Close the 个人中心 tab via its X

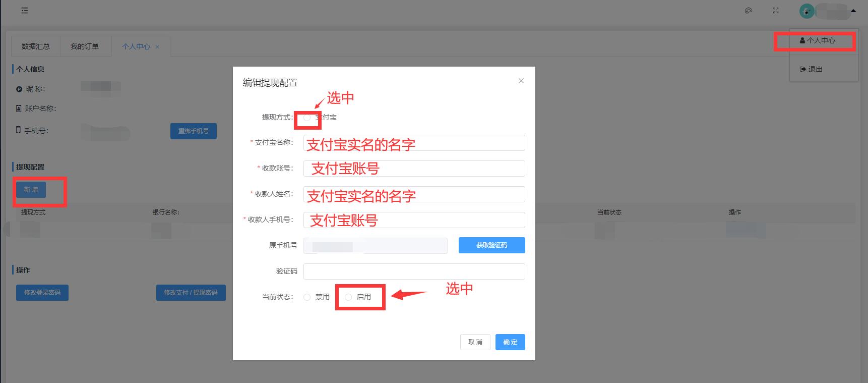[x=157, y=47]
